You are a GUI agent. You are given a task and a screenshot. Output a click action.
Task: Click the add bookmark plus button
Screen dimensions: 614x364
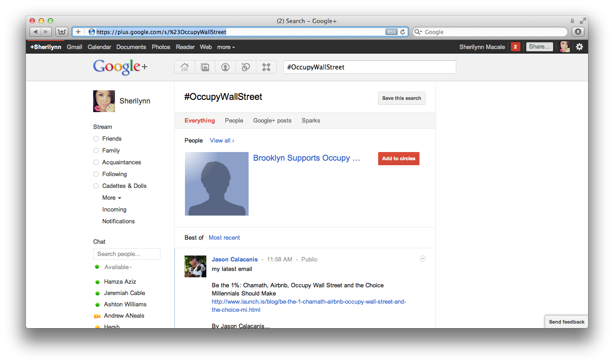click(78, 32)
